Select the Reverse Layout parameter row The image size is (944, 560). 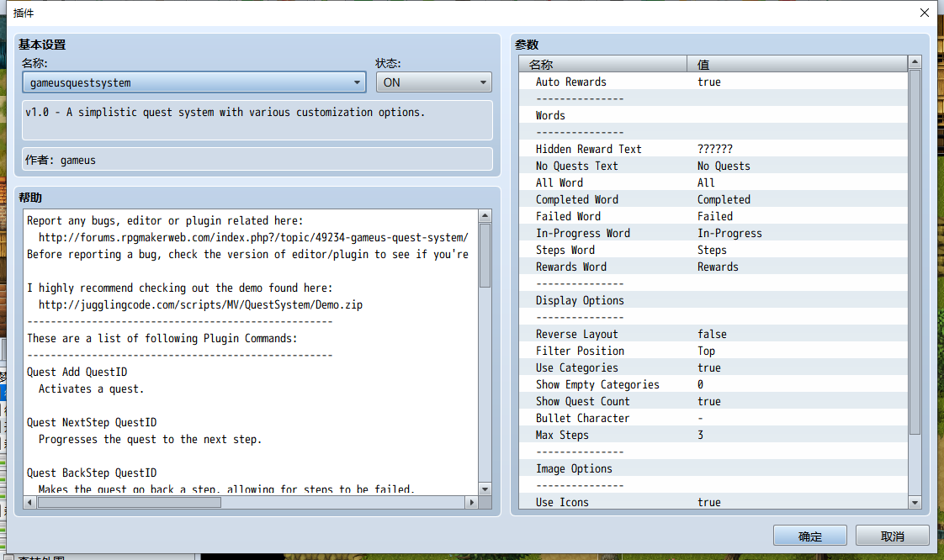point(713,335)
